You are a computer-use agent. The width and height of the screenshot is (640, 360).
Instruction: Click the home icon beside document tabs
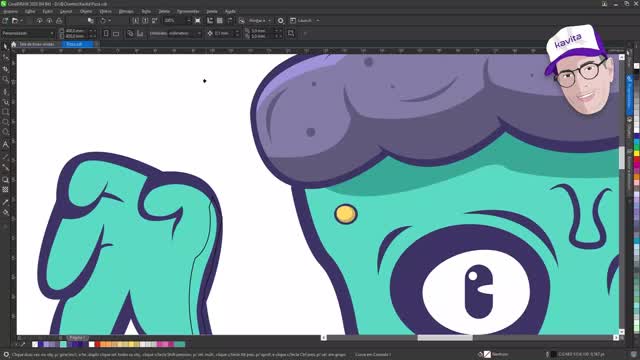(x=13, y=44)
